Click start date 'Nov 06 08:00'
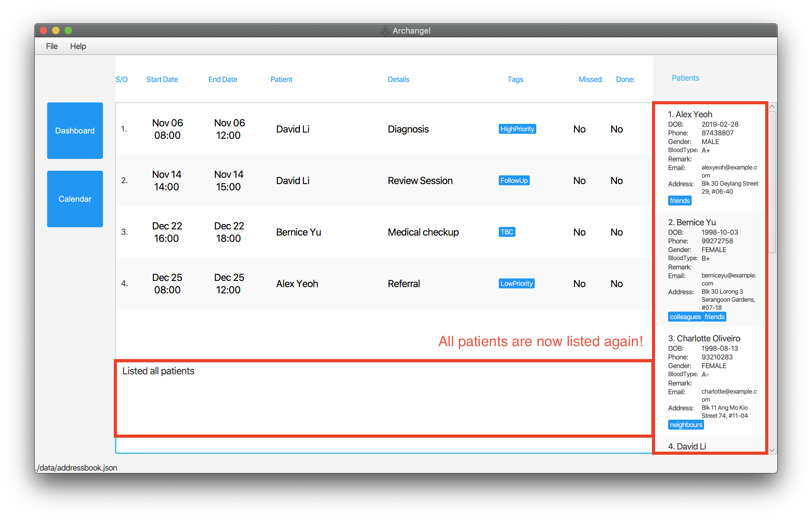 point(167,129)
